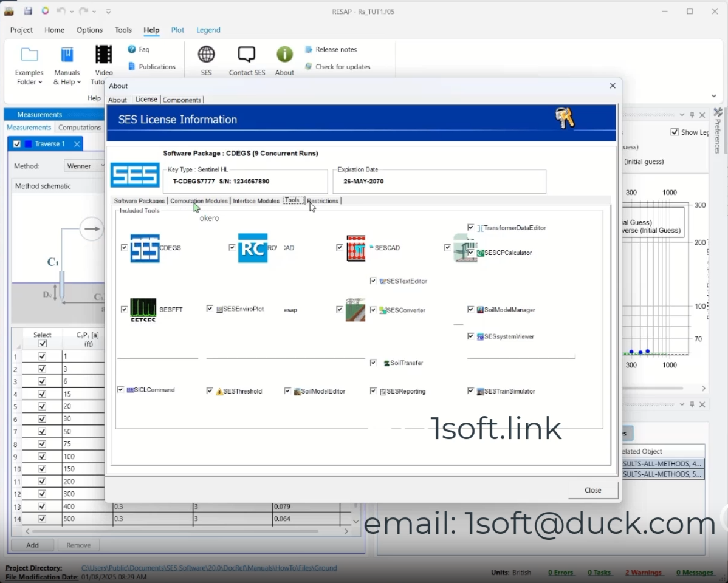Click the measurements table scroll down arrow
Screen dimensions: 728x583
[x=355, y=521]
